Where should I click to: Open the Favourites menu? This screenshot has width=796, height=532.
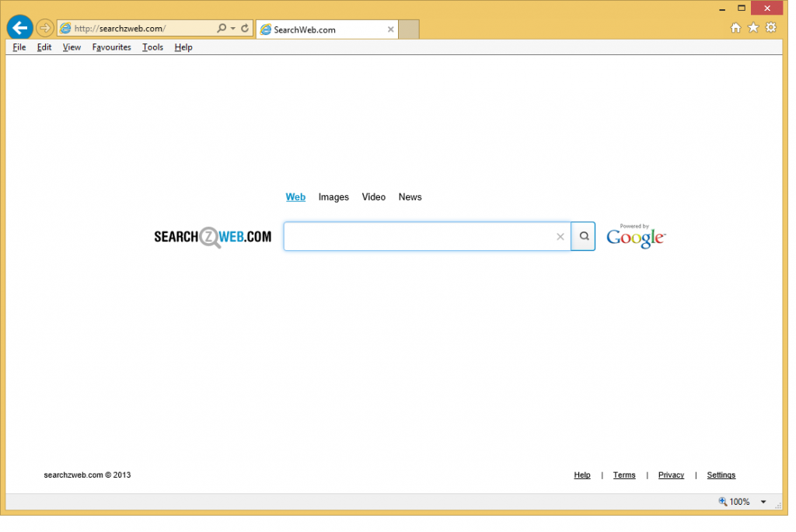(x=112, y=47)
